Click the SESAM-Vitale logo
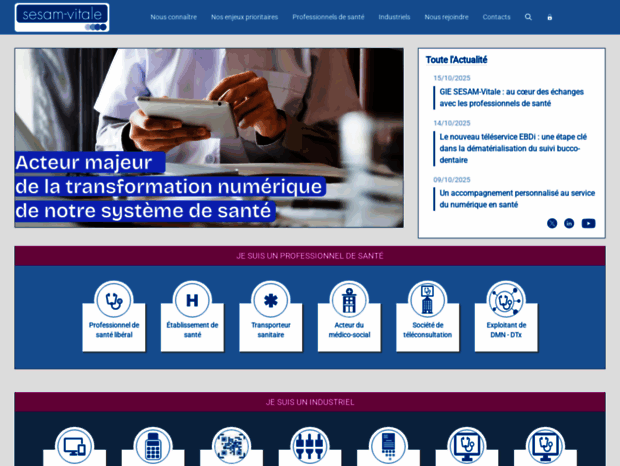 [x=62, y=17]
